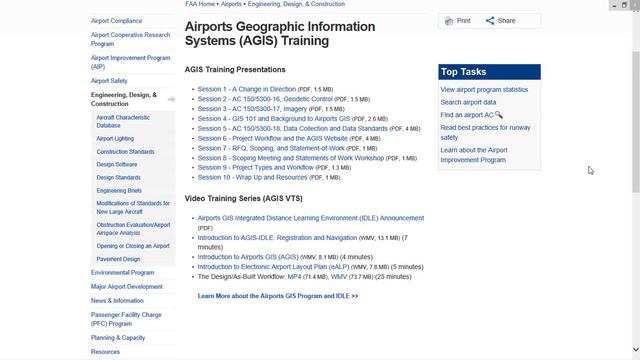Open Airport Improvement Program (AIP) sidebar link
The height and width of the screenshot is (360, 640).
click(x=130, y=62)
